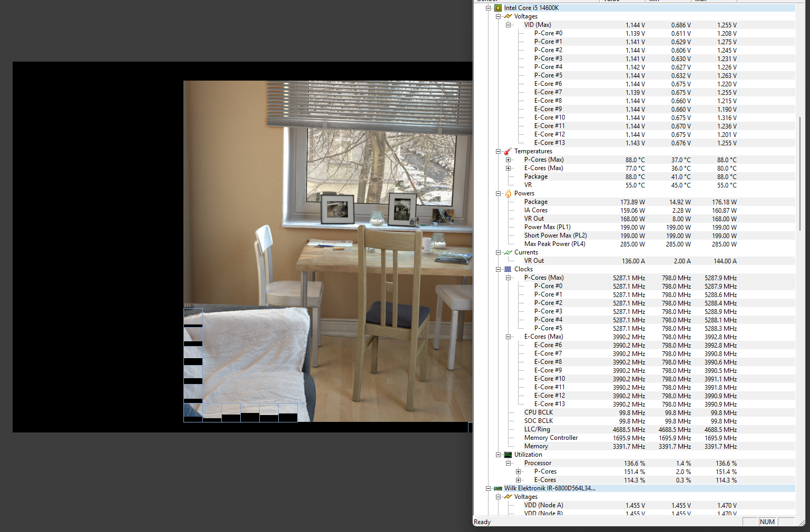This screenshot has height=532, width=810.
Task: Collapse E-Cores (Max) under Clocks
Action: click(x=509, y=337)
